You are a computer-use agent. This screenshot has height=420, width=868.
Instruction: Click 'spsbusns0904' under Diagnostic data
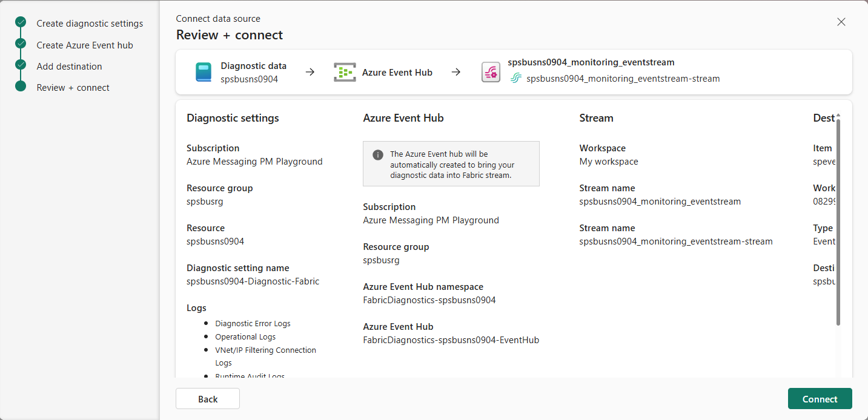pos(249,79)
